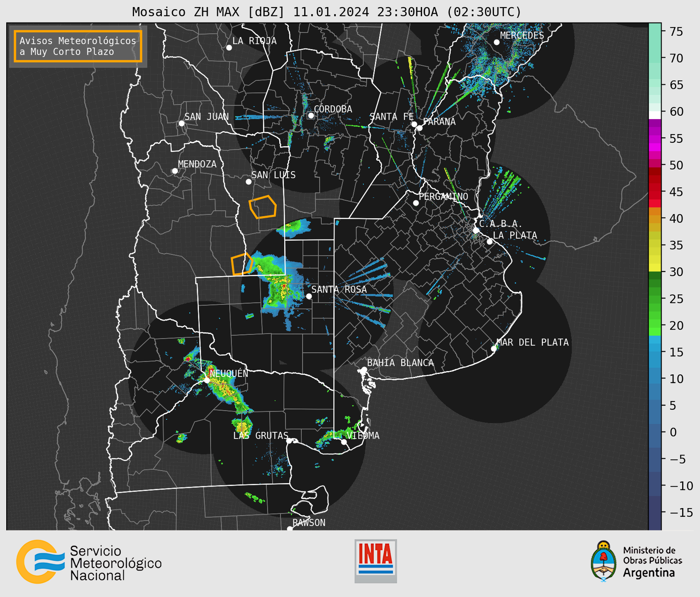Click the MAR DEL PLATA city marker dot
The height and width of the screenshot is (597, 700).
click(494, 349)
